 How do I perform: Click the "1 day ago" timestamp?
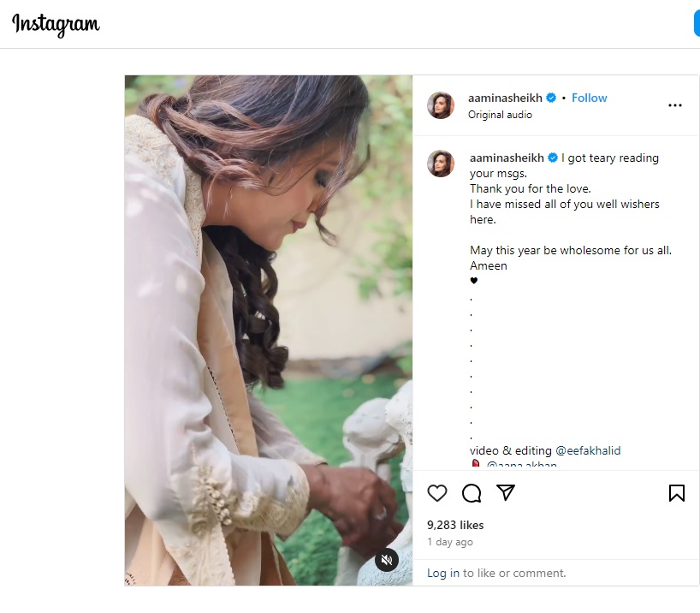(450, 542)
